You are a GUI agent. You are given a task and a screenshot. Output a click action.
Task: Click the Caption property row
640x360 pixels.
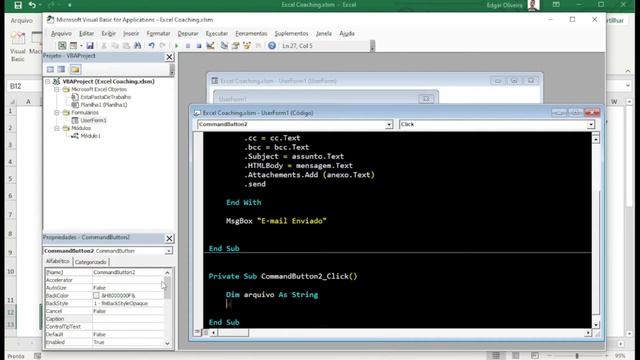[104, 319]
